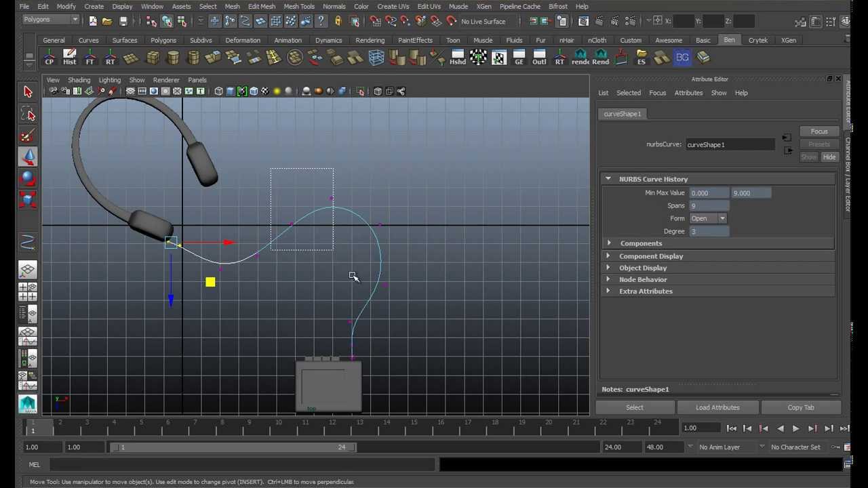Open scene file folder icon
Image resolution: width=868 pixels, height=488 pixels.
(107, 22)
